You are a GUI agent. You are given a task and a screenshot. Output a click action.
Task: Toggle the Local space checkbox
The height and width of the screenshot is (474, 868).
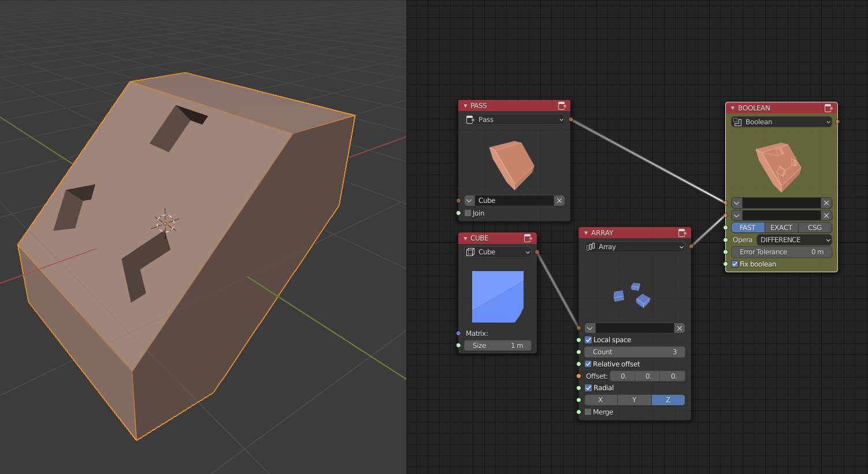(x=588, y=340)
